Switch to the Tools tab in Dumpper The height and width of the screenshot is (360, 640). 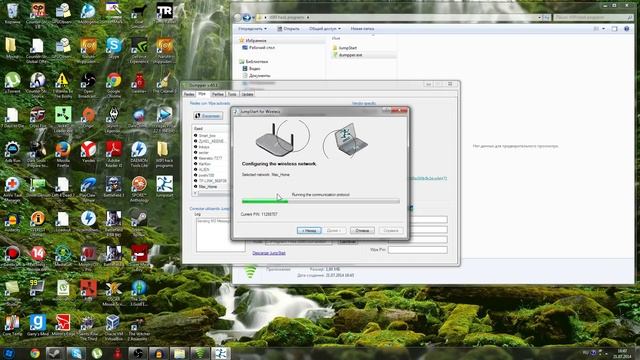click(232, 94)
